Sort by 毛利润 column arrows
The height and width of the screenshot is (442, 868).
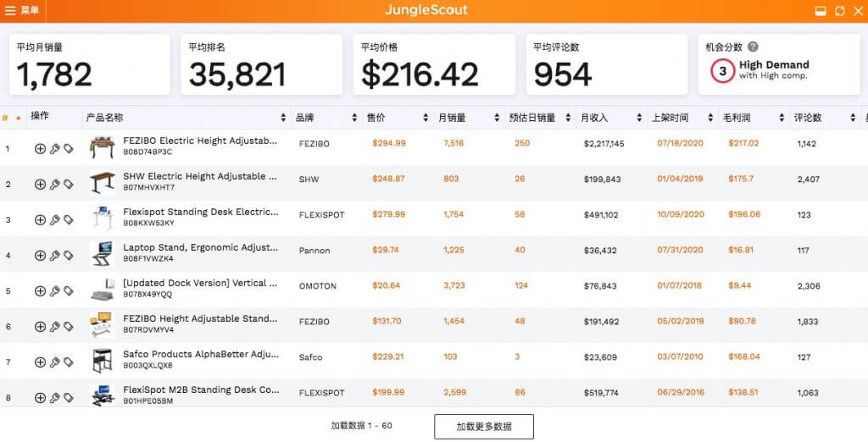(x=782, y=118)
